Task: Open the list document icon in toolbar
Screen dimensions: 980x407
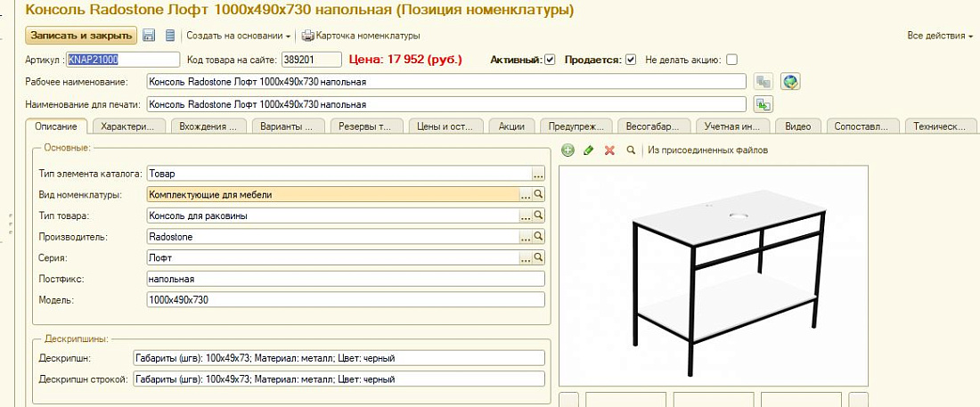Action: coord(170,36)
